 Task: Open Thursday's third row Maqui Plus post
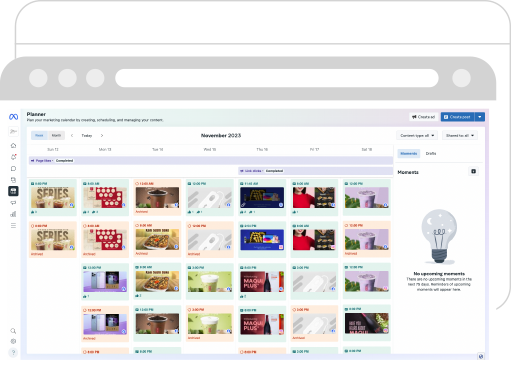pos(262,282)
